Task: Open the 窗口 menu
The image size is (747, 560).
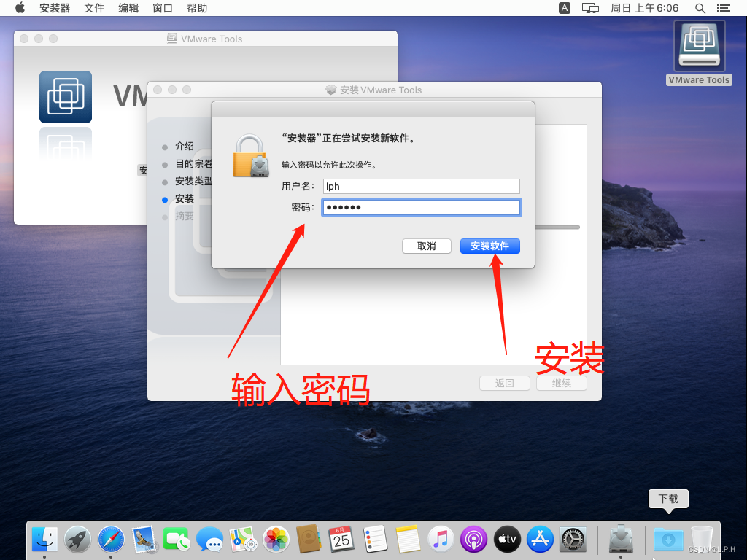Action: pos(163,8)
